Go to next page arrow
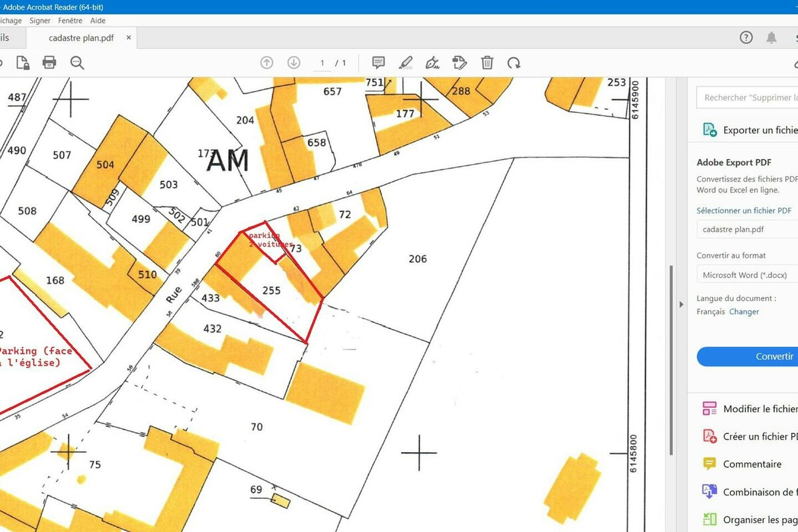Image resolution: width=798 pixels, height=532 pixels. [x=294, y=63]
